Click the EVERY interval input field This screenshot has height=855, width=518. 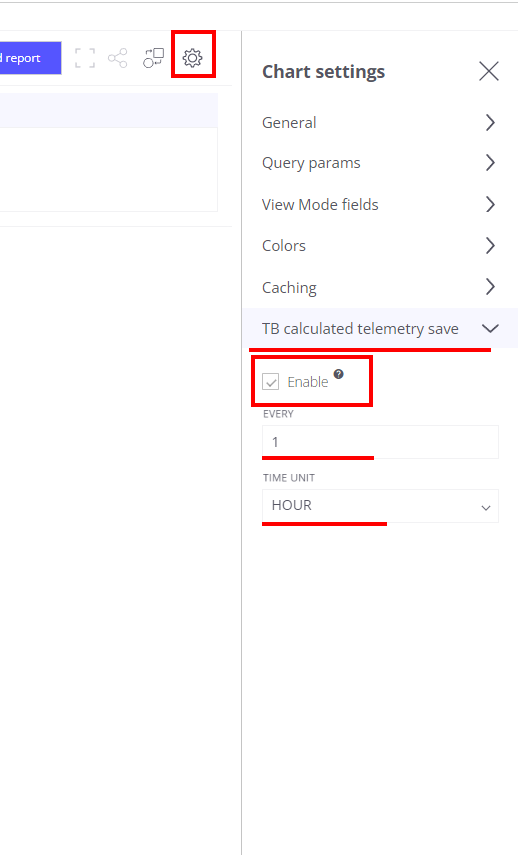(380, 442)
